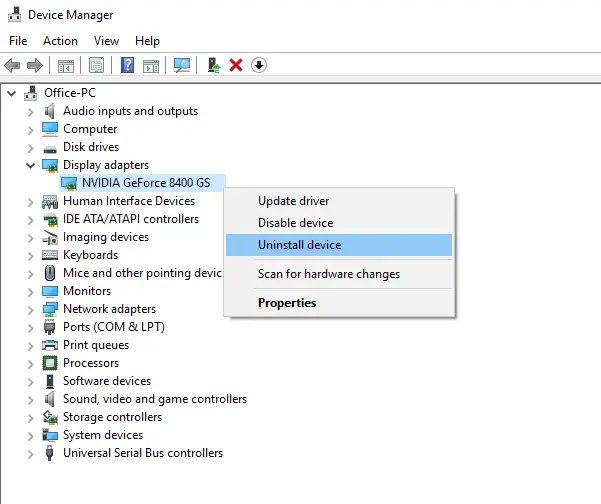601x504 pixels.
Task: Click the Properties sheet toolbar icon
Action: click(96, 65)
